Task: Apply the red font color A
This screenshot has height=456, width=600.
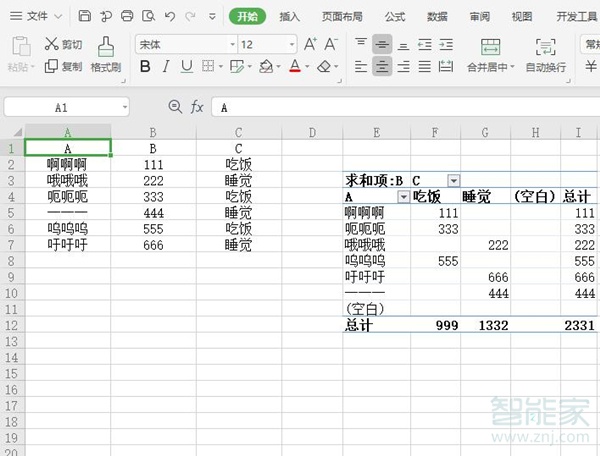Action: 295,66
